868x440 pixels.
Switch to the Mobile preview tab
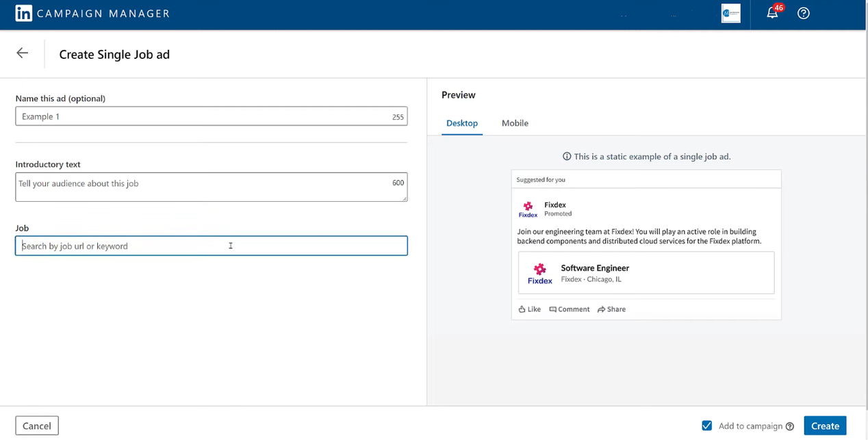515,123
